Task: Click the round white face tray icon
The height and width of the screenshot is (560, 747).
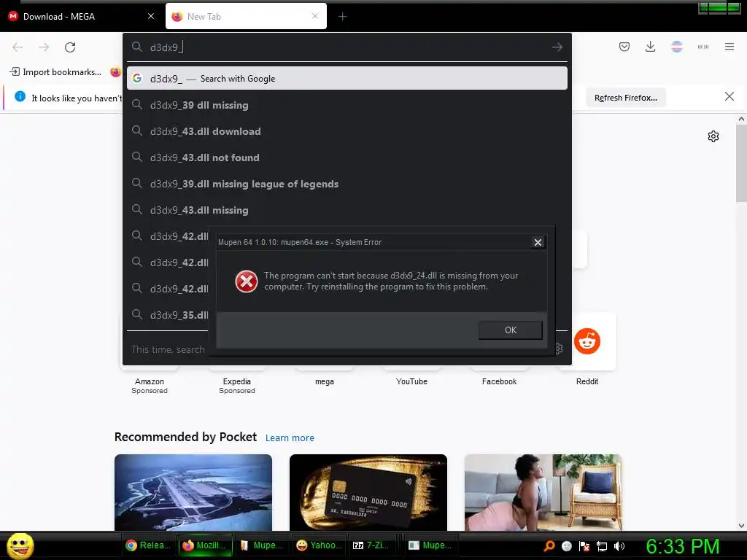Action: point(566,545)
